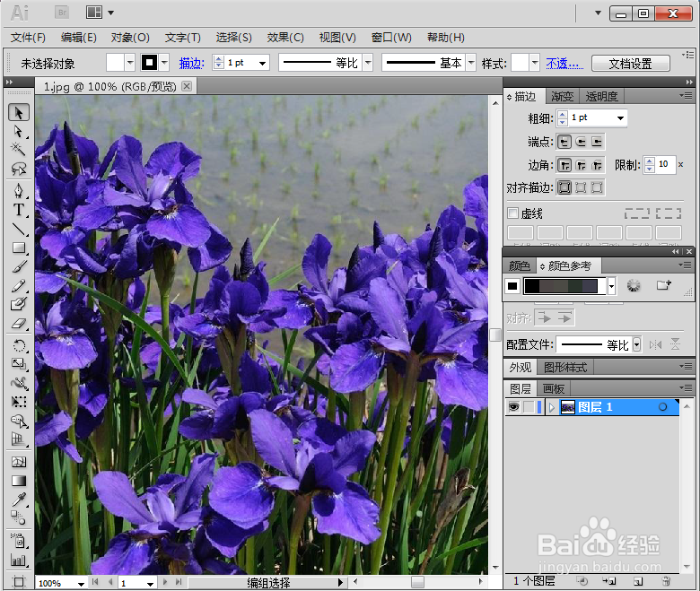The height and width of the screenshot is (591, 700).
Task: Open fill color dropdown in control bar
Action: click(x=130, y=63)
